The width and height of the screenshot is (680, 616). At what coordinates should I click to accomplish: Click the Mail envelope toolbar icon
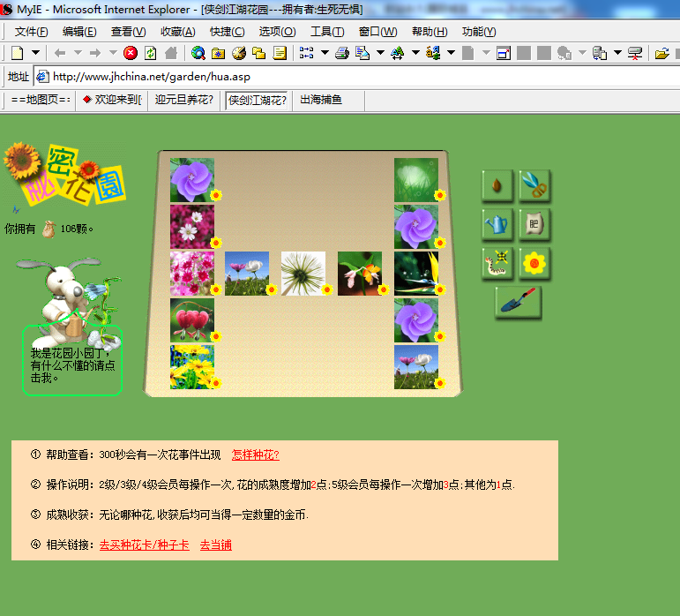362,53
